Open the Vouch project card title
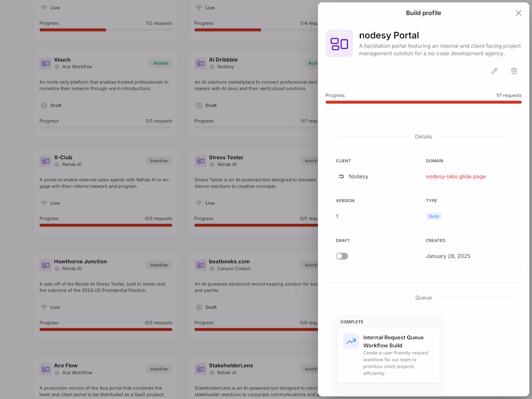Image resolution: width=532 pixels, height=399 pixels. point(62,59)
